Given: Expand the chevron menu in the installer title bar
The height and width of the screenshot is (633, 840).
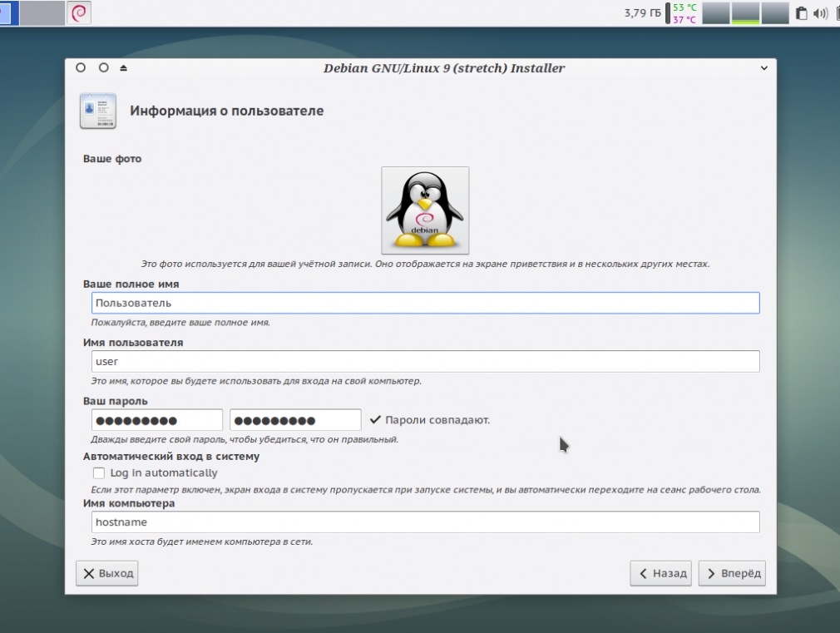Looking at the screenshot, I should tap(764, 68).
